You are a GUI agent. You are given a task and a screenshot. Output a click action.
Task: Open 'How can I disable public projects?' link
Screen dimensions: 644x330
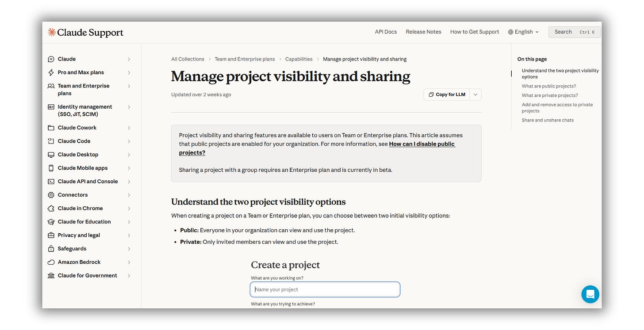coord(317,148)
